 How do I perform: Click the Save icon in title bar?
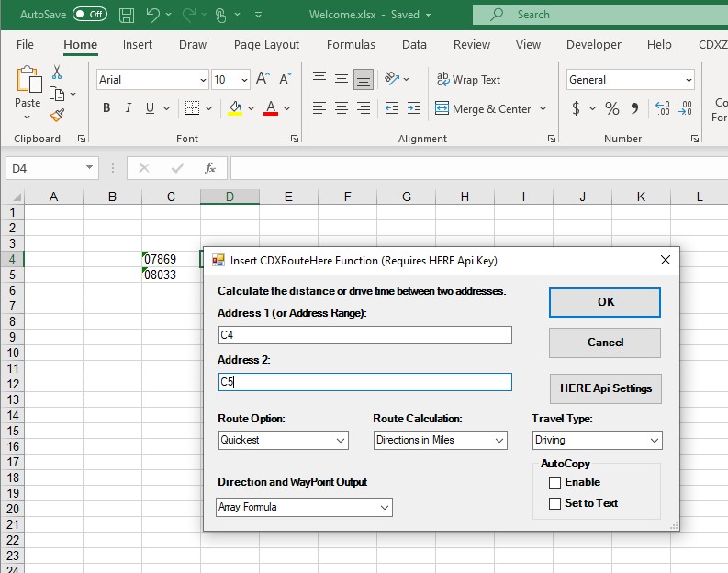(x=127, y=15)
